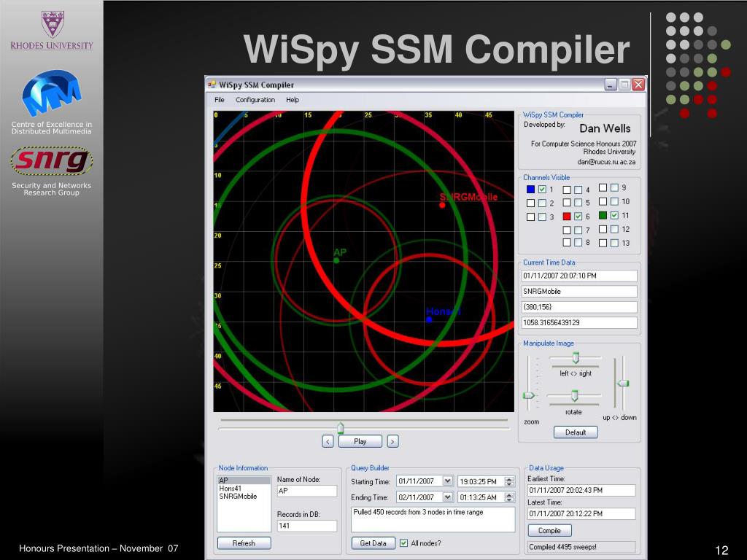747x560 pixels.
Task: Close the WiSpy SSM Compiler window
Action: pyautogui.click(x=638, y=85)
